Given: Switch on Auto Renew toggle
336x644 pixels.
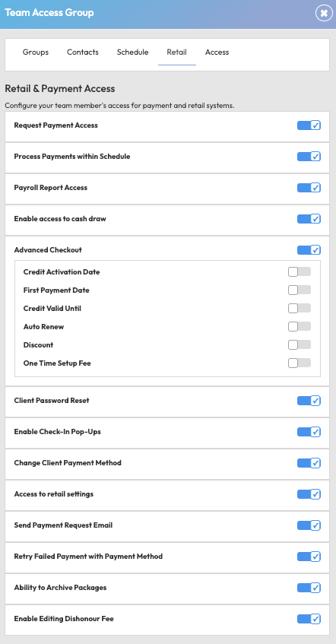Looking at the screenshot, I should (300, 327).
